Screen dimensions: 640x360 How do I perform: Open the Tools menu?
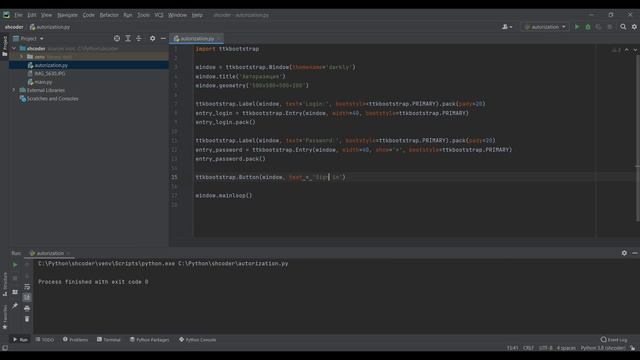(143, 15)
